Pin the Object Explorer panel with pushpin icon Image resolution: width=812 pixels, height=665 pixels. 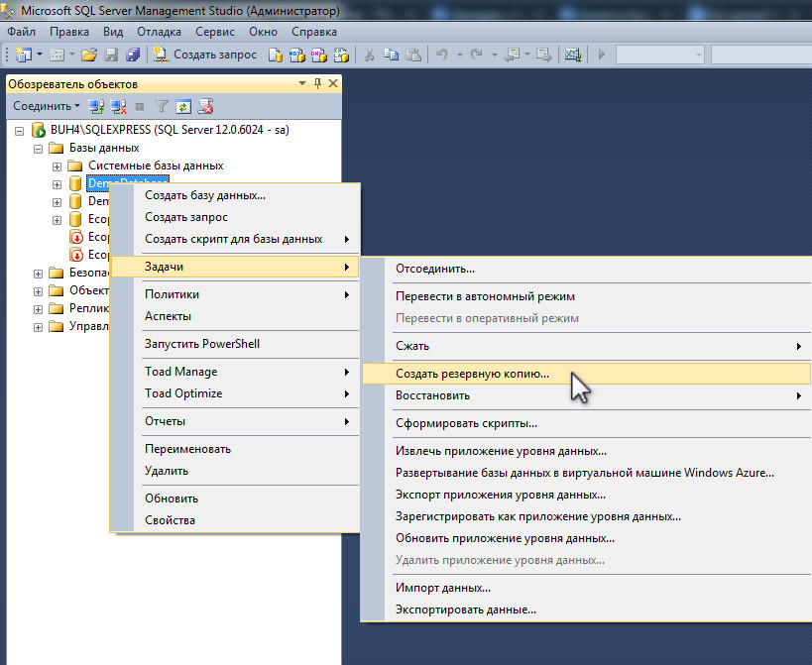pos(317,84)
